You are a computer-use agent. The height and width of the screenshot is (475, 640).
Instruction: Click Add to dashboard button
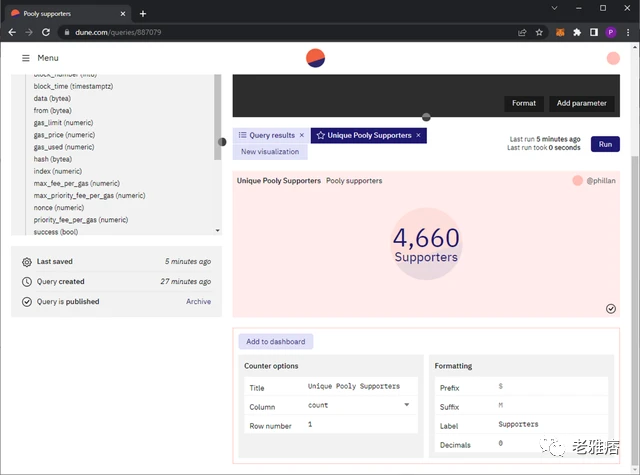[x=276, y=342]
